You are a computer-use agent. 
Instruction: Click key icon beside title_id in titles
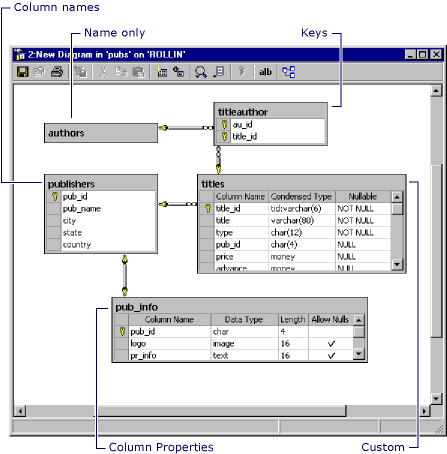pyautogui.click(x=208, y=209)
